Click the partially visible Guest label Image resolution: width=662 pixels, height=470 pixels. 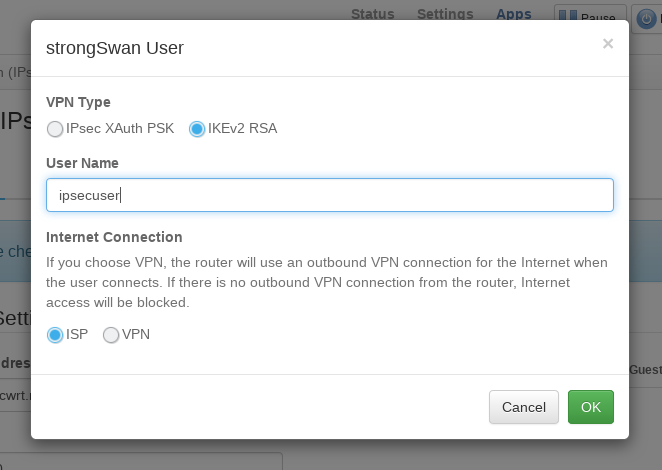(645, 369)
